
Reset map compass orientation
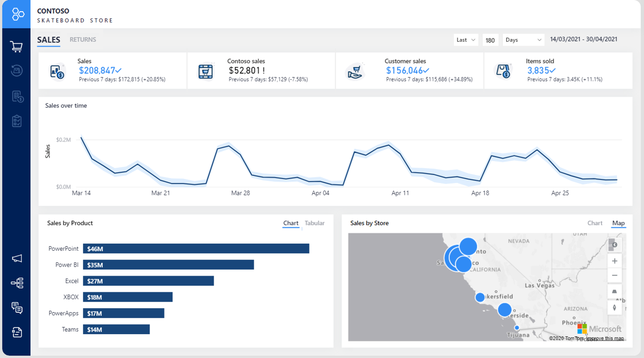click(614, 307)
